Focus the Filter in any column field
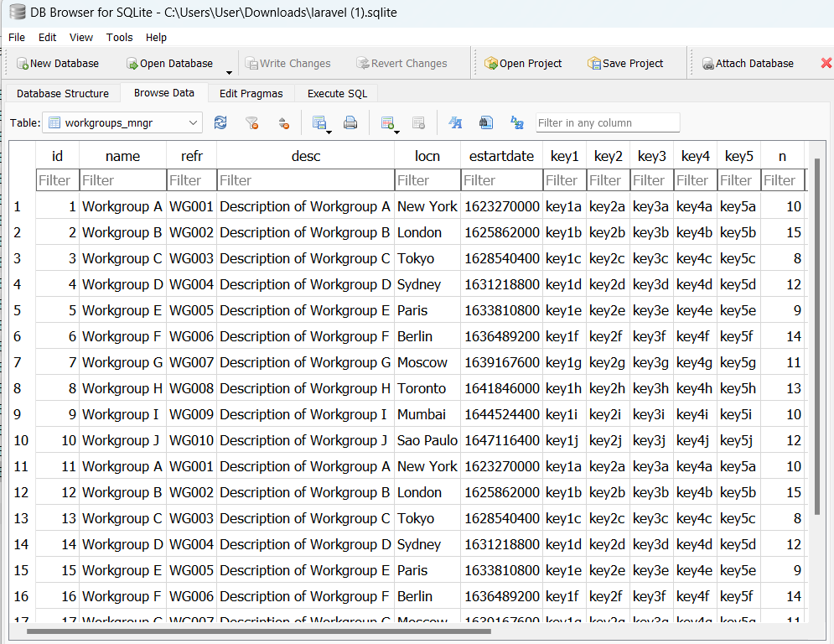Screen dimensions: 834x644 pyautogui.click(x=608, y=123)
